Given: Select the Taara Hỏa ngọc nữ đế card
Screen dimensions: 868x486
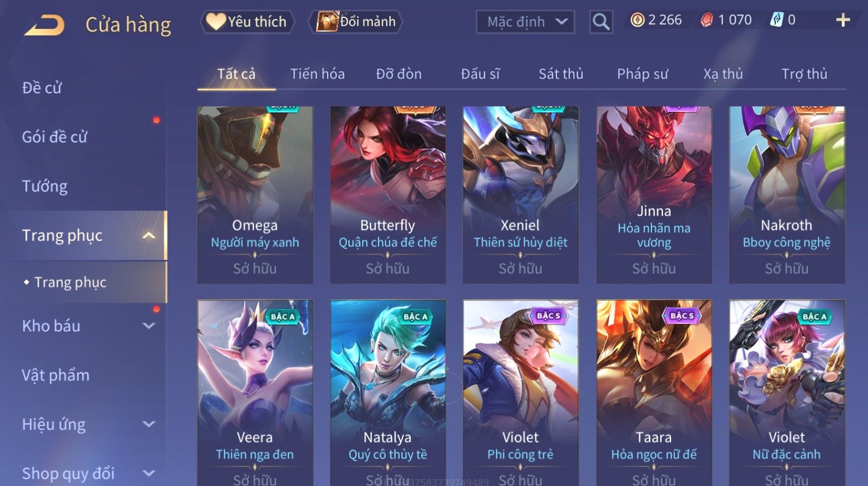Looking at the screenshot, I should point(654,392).
